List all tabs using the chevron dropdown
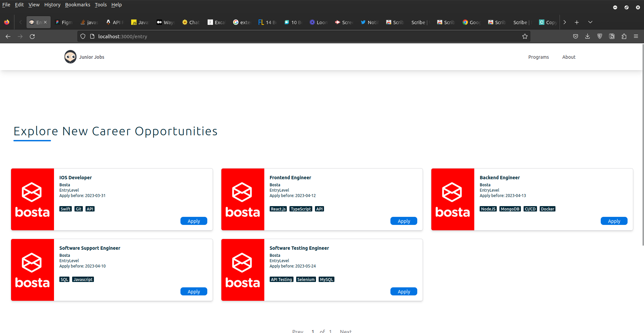The width and height of the screenshot is (644, 333). pos(590,22)
